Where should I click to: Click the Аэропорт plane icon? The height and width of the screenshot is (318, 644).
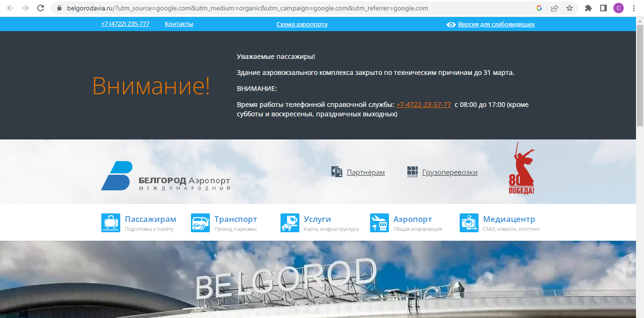[x=380, y=223]
